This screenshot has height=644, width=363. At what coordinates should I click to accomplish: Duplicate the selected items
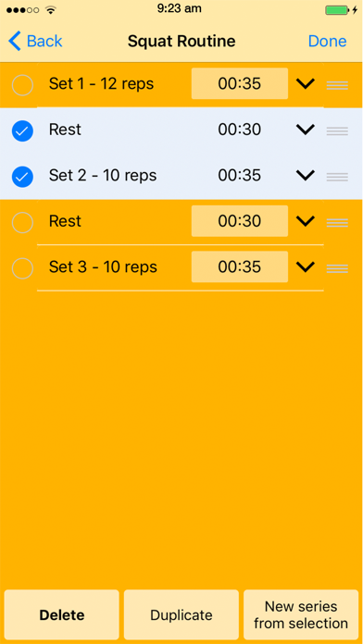pos(181,614)
